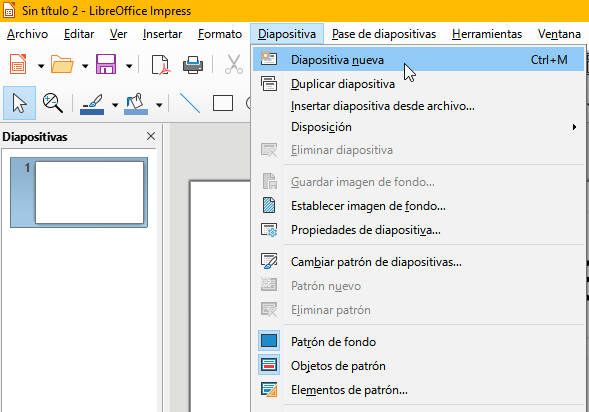Select the arrow Selection tool
589x412 pixels.
[x=20, y=103]
